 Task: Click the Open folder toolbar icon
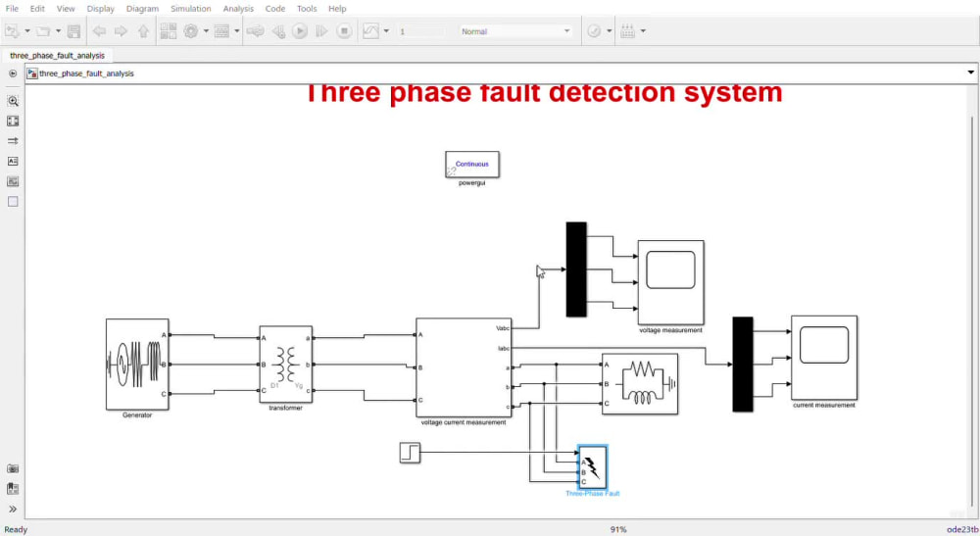[43, 31]
